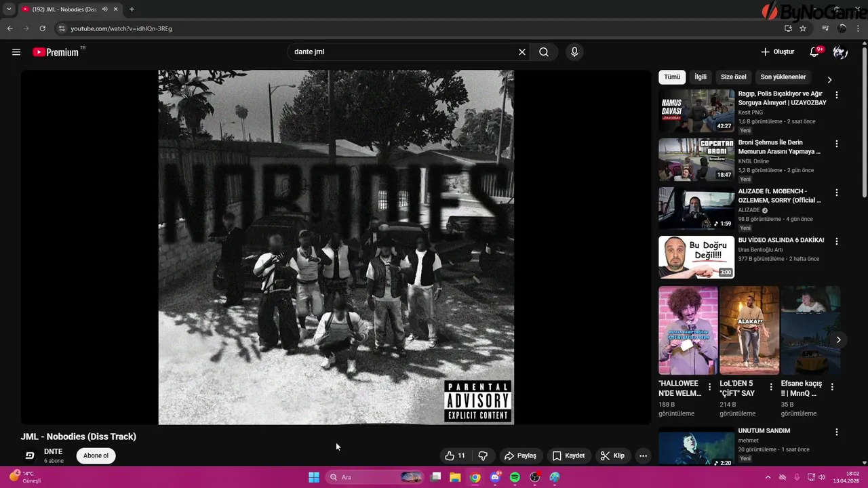Click the Paylaş share button
Screen dimensions: 868x488
(x=521, y=455)
